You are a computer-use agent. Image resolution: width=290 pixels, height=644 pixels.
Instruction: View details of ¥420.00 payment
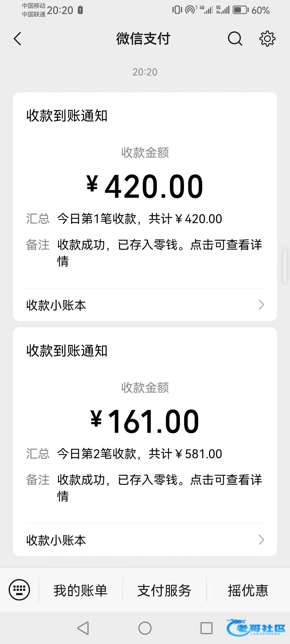145,186
